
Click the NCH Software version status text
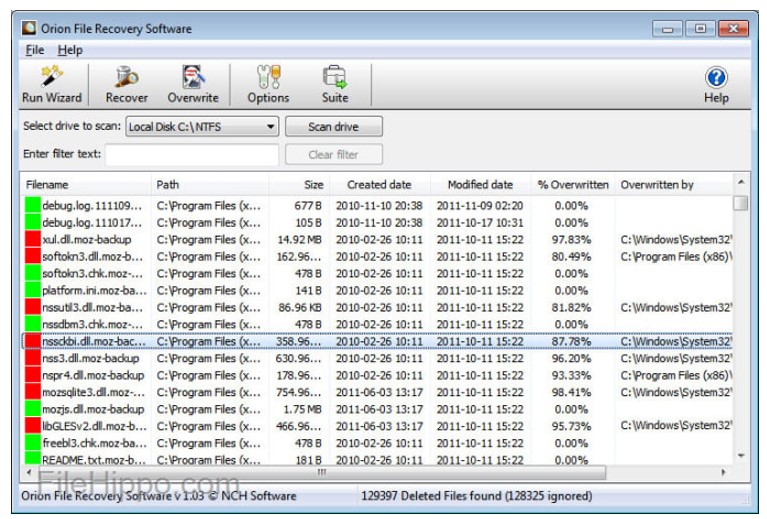(x=158, y=496)
